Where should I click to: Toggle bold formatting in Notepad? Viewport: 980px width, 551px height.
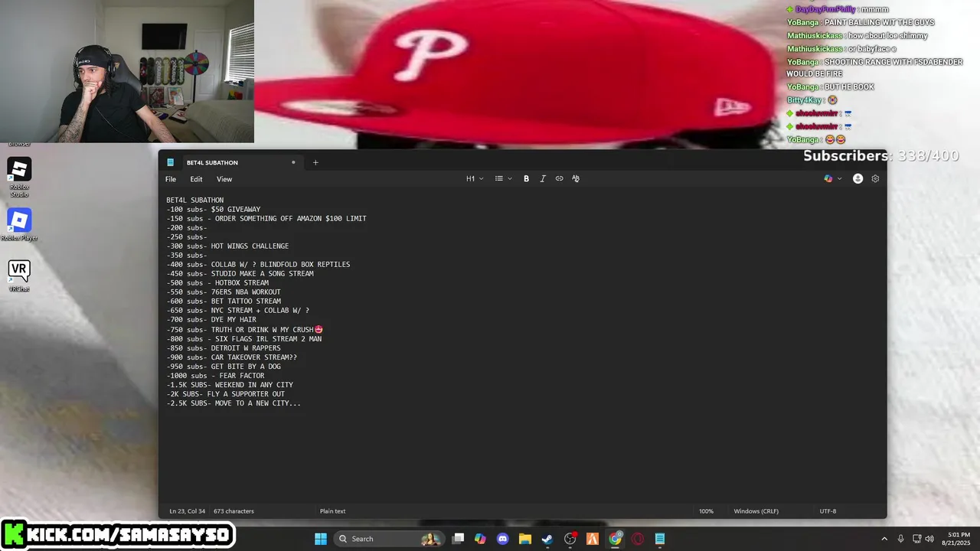pyautogui.click(x=526, y=178)
